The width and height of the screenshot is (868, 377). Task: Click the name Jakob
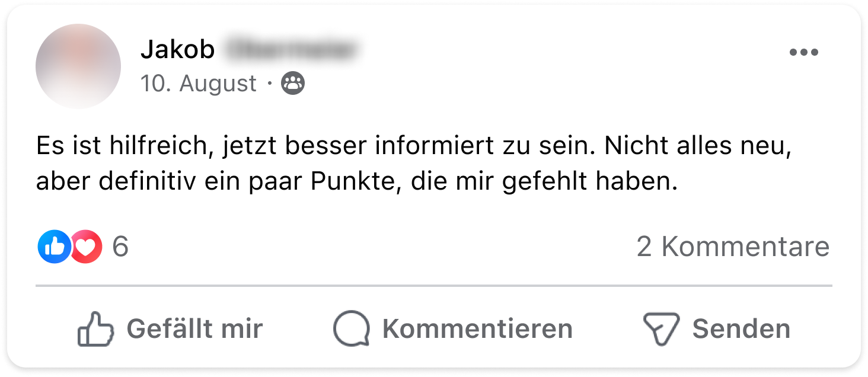pos(177,50)
